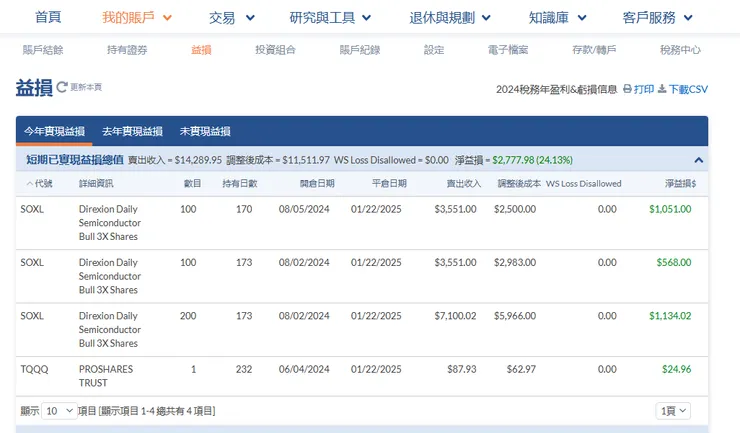Viewport: 740px width, 433px height.
Task: Click the $568.00 net gain value
Action: [674, 263]
